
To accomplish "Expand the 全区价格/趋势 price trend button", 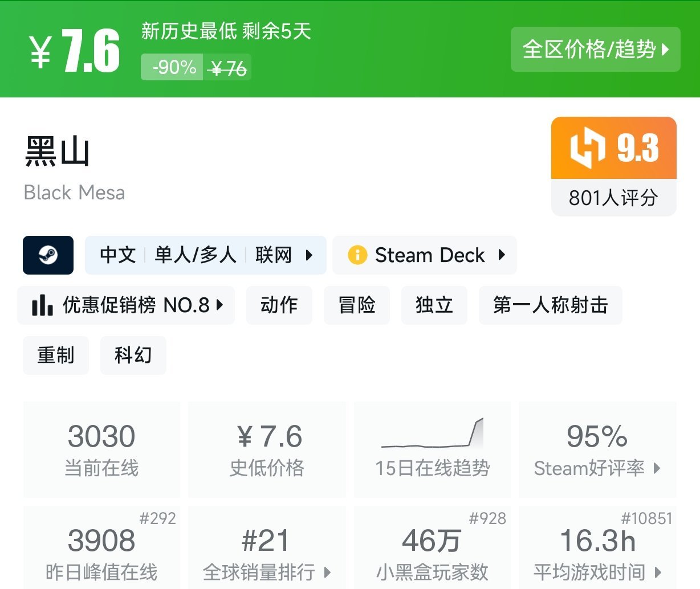I will [x=596, y=50].
